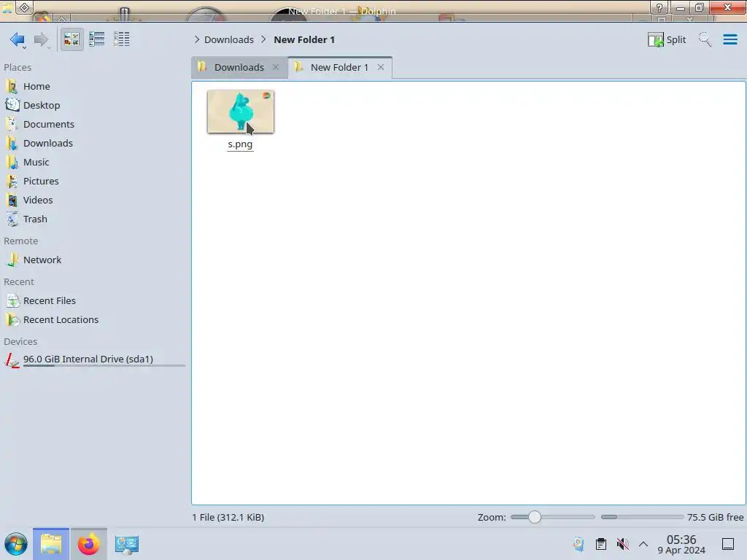The image size is (747, 560).
Task: Open the system settings taskbar icon
Action: point(127,544)
